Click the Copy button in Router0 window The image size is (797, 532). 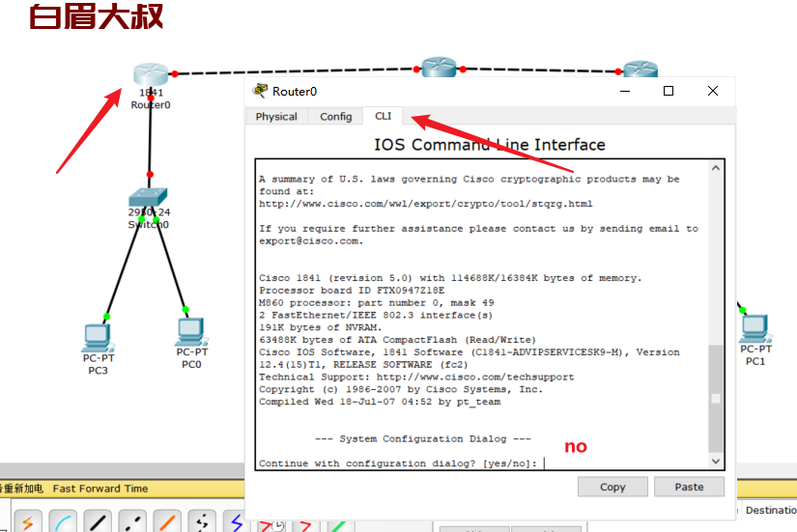[x=612, y=487]
